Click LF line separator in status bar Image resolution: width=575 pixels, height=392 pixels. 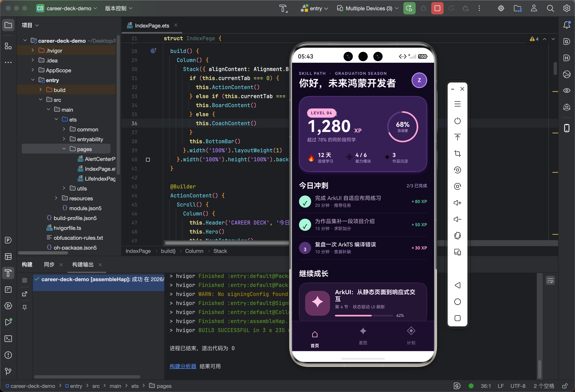pos(500,386)
